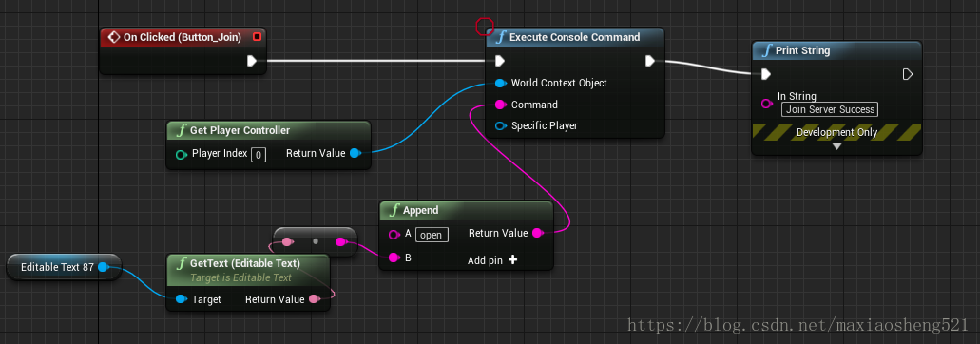Click the Execute Console Command output exec pin
This screenshot has width=980, height=344.
pos(650,61)
